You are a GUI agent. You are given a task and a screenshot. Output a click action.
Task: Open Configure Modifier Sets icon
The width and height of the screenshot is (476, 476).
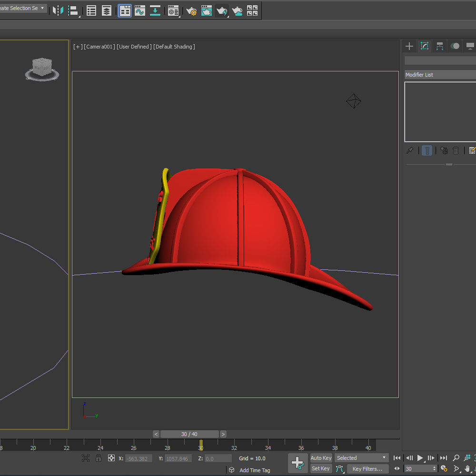(472, 150)
